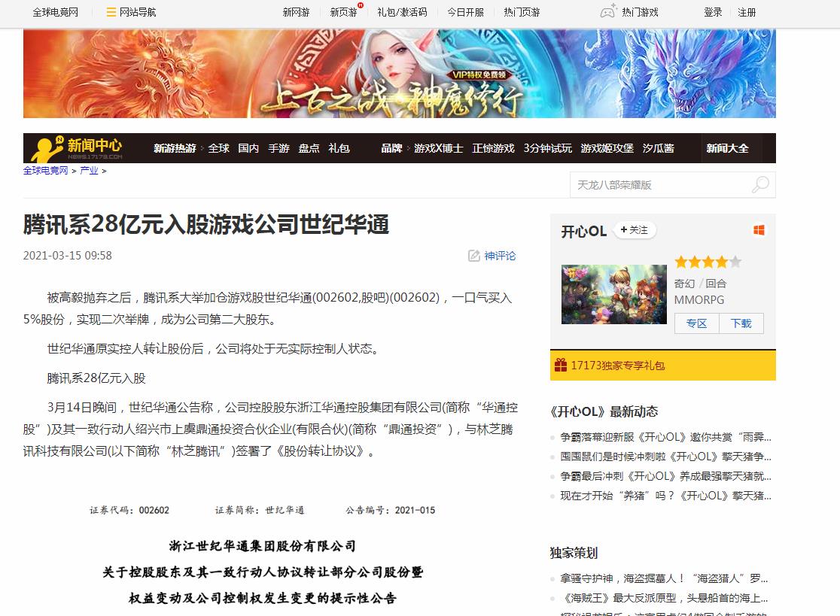Viewport: 840px width, 616px height.
Task: Click the 公告编号：2021-015 text
Action: point(390,511)
